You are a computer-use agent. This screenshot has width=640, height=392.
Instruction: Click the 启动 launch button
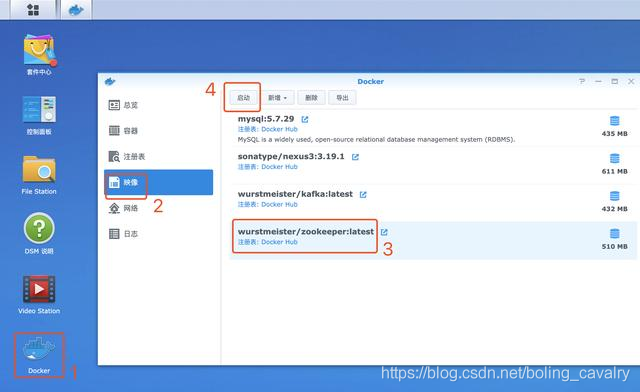click(244, 98)
